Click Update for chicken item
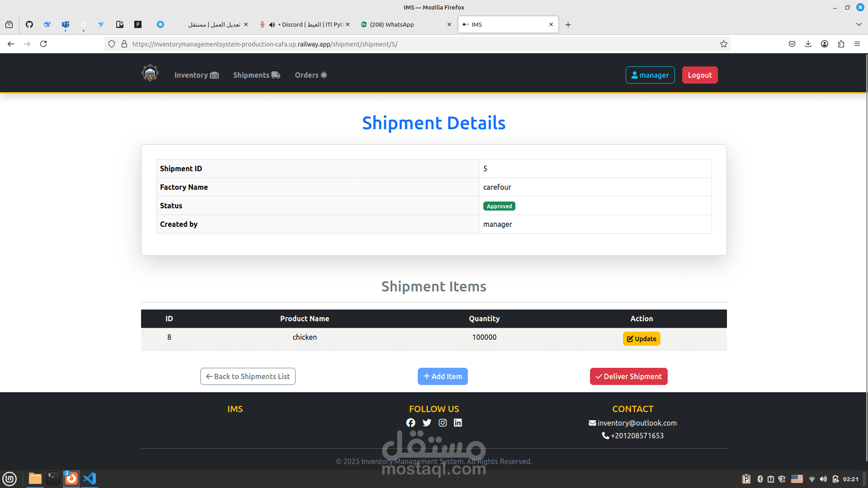 pyautogui.click(x=642, y=339)
